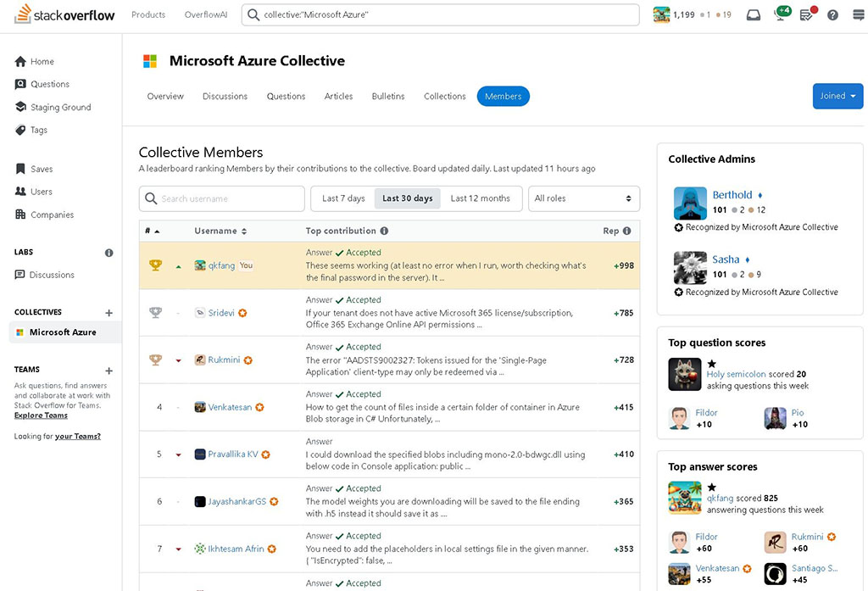Screen dimensions: 868x591
Task: Click Berthold's admin avatar
Action: (x=690, y=204)
